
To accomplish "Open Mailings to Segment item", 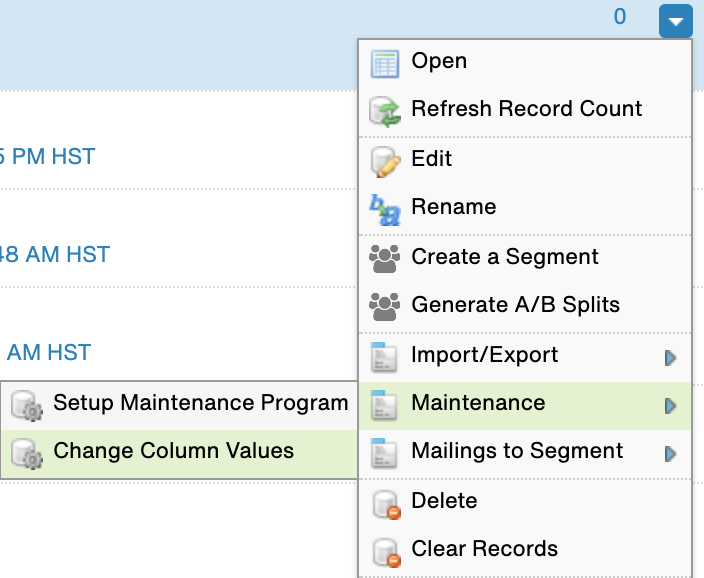I will 525,454.
